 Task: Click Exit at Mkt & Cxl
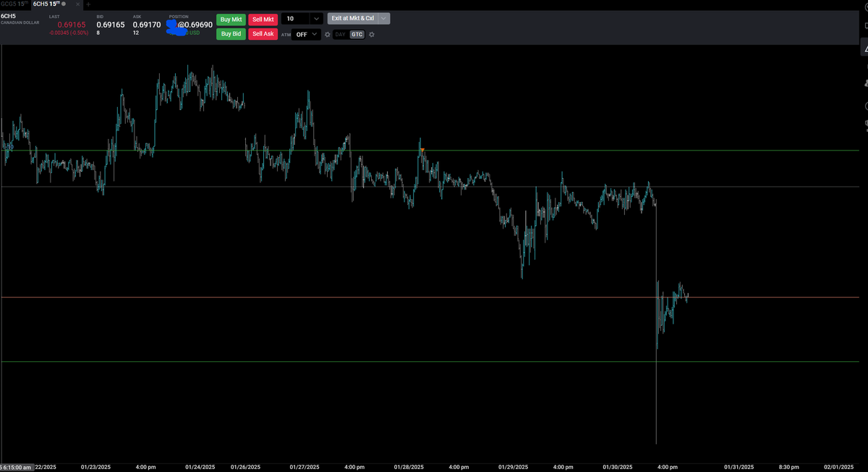click(x=352, y=18)
